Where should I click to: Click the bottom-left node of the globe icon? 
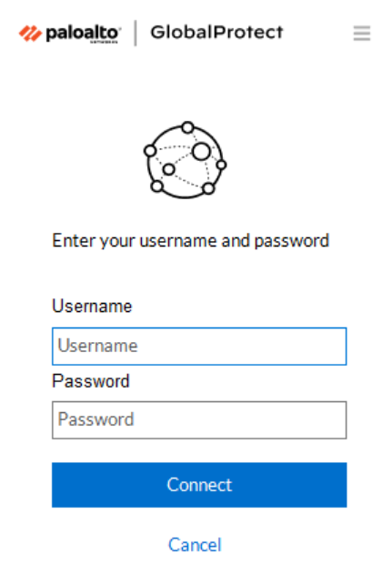pos(157,186)
